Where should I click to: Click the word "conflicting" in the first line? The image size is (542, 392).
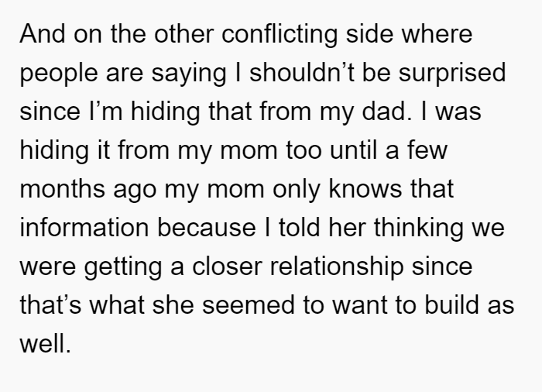coord(280,35)
